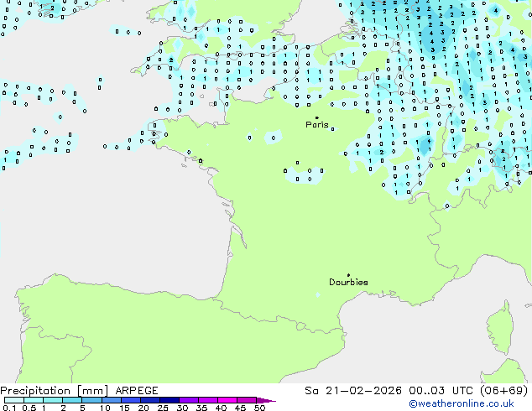
Task: Click the Paris location dot marker
Action: [x=317, y=117]
